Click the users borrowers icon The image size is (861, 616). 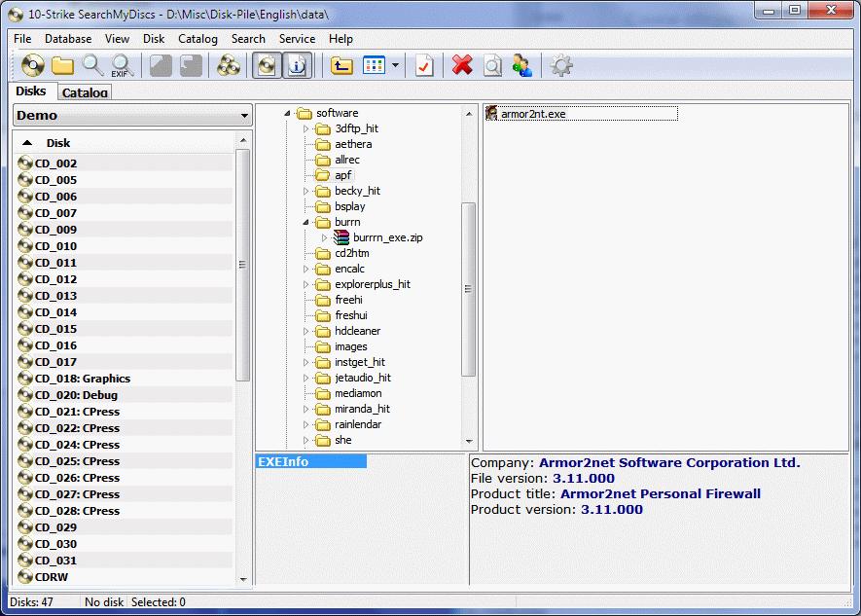click(521, 66)
